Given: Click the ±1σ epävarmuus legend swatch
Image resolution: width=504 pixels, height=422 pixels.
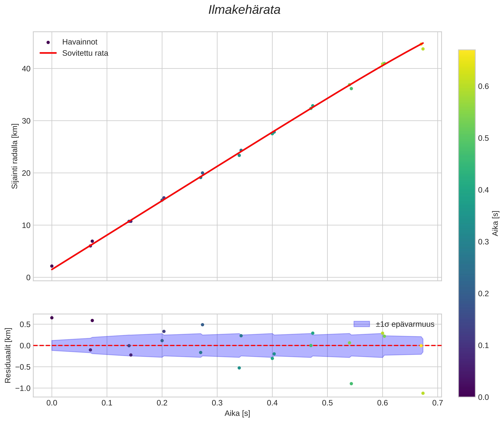Looking at the screenshot, I should click(362, 324).
